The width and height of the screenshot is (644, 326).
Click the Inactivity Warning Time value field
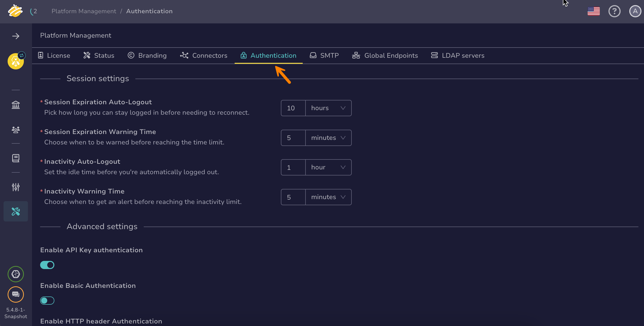(293, 197)
